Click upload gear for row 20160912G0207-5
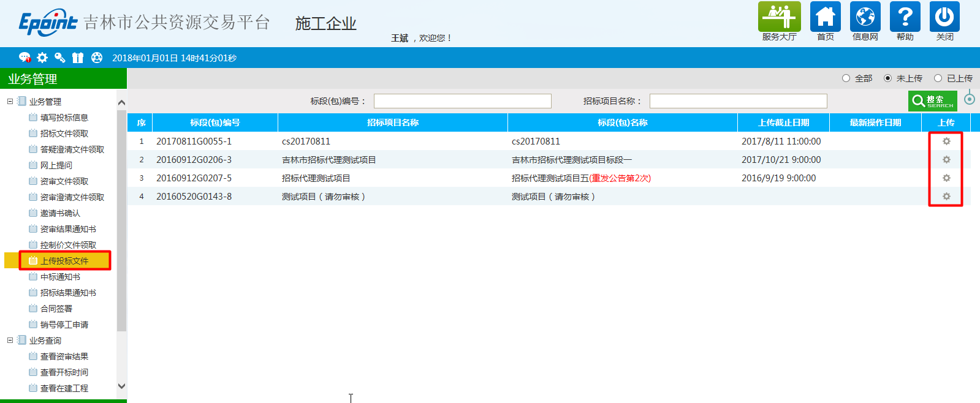This screenshot has height=403, width=980. pos(946,178)
